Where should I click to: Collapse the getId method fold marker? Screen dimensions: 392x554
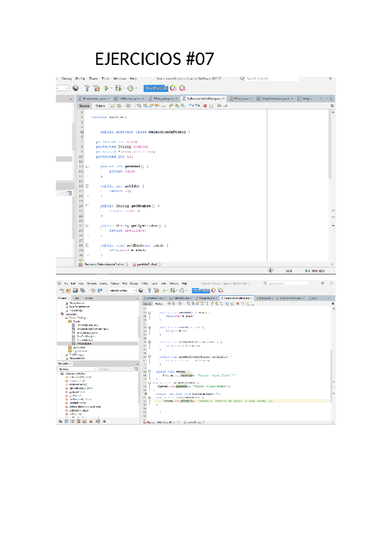(87, 186)
